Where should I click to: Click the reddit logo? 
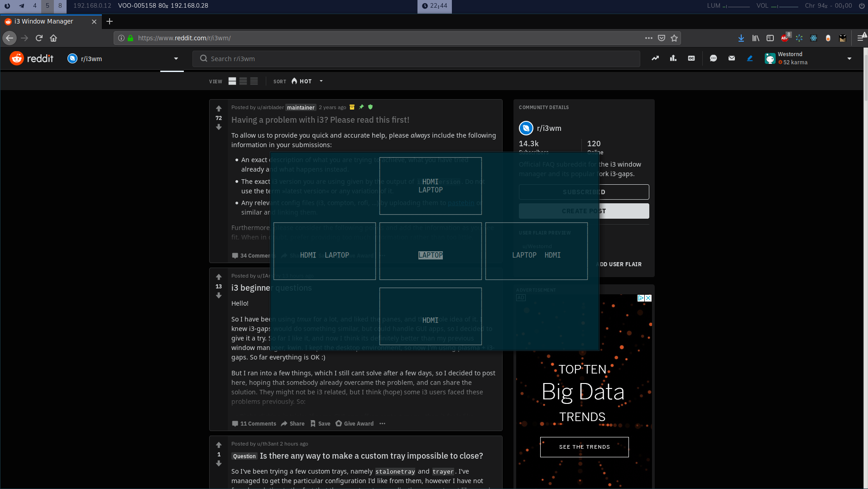point(31,58)
